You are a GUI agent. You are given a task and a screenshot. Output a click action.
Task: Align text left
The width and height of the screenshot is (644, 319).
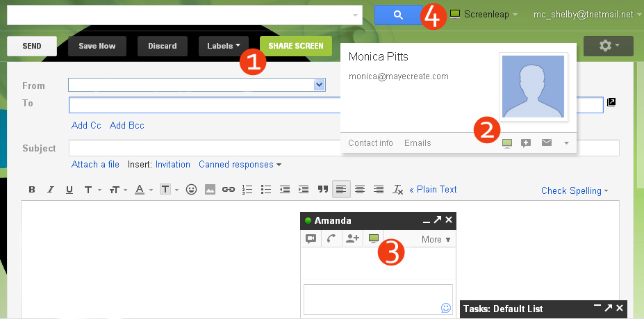point(341,190)
